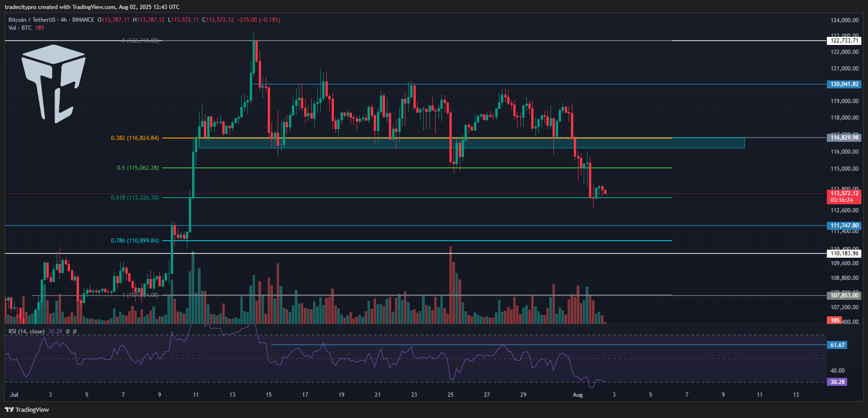This screenshot has height=418, width=868.
Task: Click the gray 116,829.98 price label
Action: 844,138
